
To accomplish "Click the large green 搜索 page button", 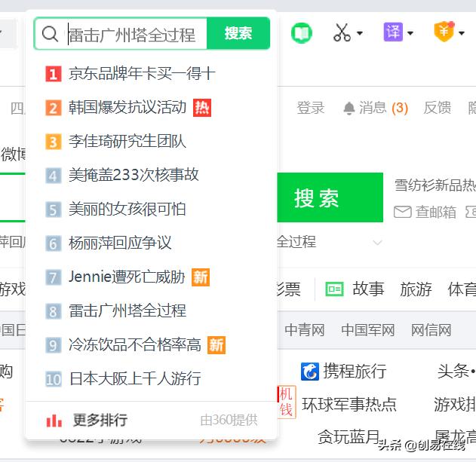I will pyautogui.click(x=330, y=197).
